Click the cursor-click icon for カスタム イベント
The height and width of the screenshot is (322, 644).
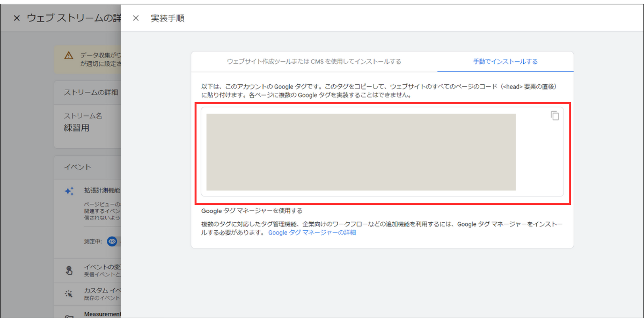(69, 294)
